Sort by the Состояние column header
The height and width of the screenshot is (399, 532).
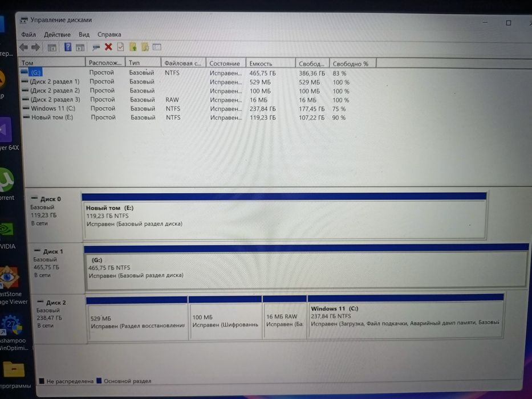point(225,63)
